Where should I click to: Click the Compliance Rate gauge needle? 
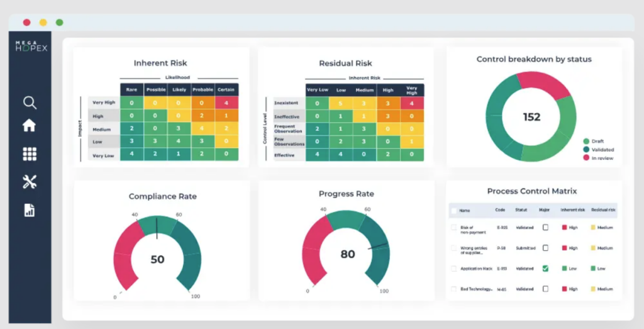tap(157, 228)
